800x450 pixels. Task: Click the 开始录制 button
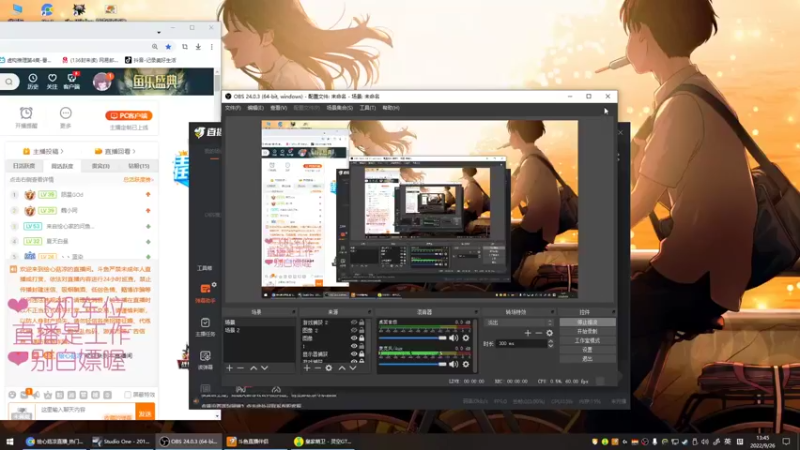tap(587, 332)
